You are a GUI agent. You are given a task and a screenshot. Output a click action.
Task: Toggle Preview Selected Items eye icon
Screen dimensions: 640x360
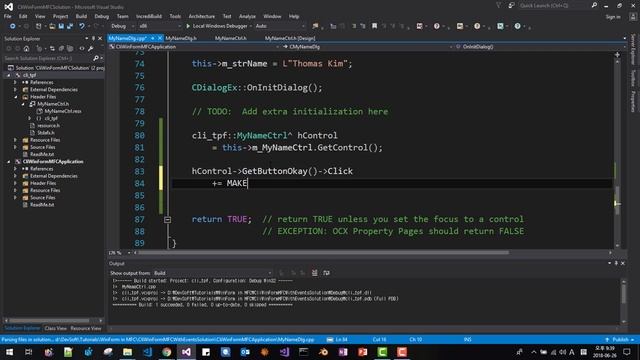82,48
